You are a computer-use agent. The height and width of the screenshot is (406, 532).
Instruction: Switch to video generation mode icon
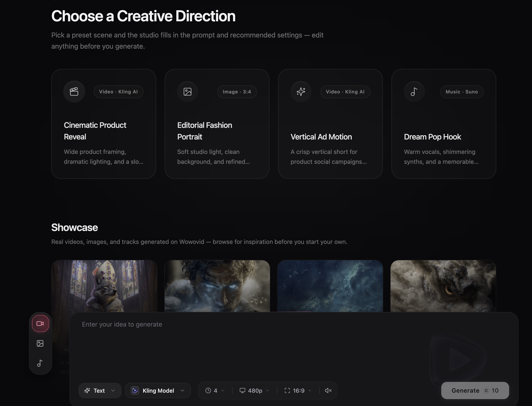pos(40,323)
